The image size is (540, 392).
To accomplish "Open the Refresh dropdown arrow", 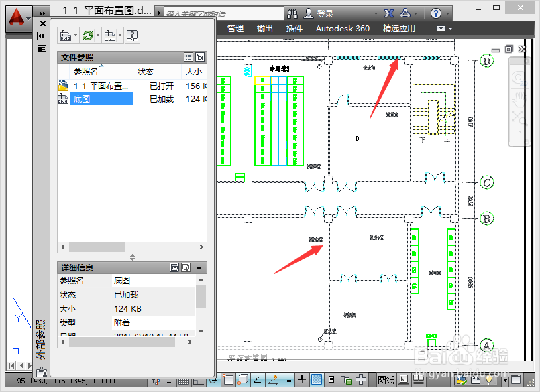I will 98,35.
